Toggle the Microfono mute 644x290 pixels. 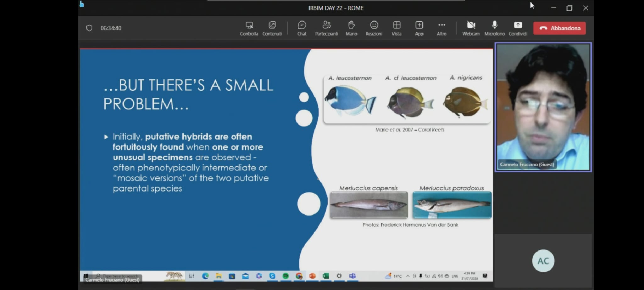point(494,28)
